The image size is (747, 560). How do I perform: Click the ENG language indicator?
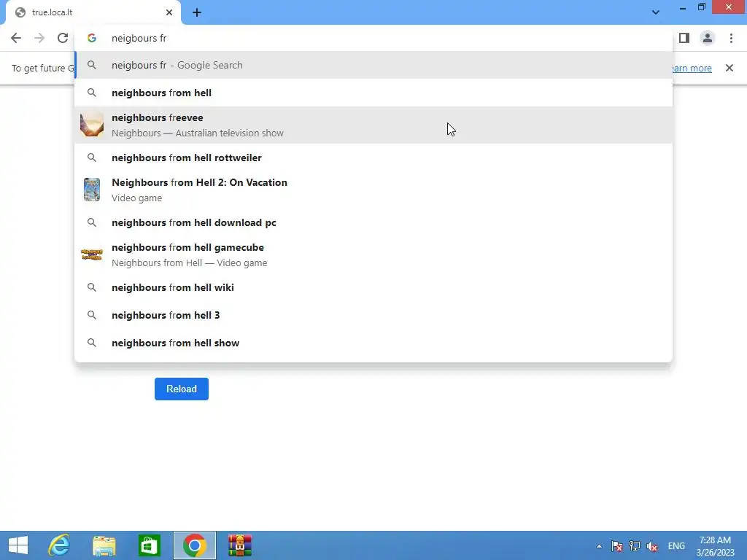(x=676, y=546)
